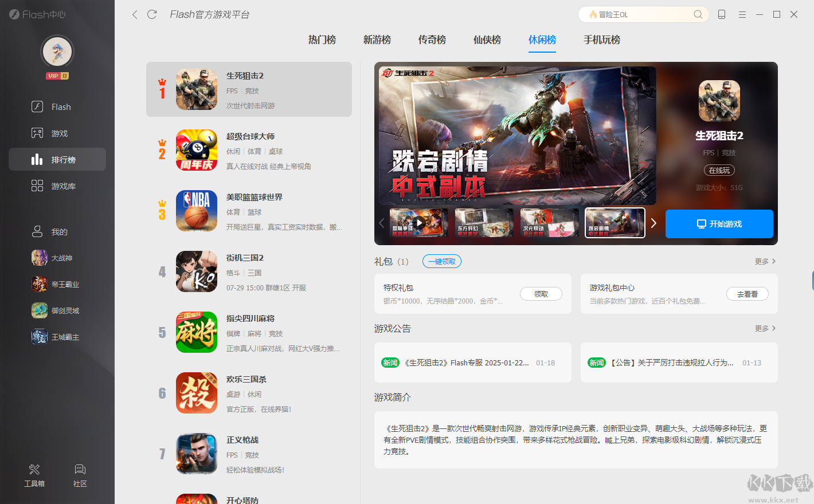The width and height of the screenshot is (814, 504).
Task: Open the 游戏 sidebar icon
Action: (37, 133)
